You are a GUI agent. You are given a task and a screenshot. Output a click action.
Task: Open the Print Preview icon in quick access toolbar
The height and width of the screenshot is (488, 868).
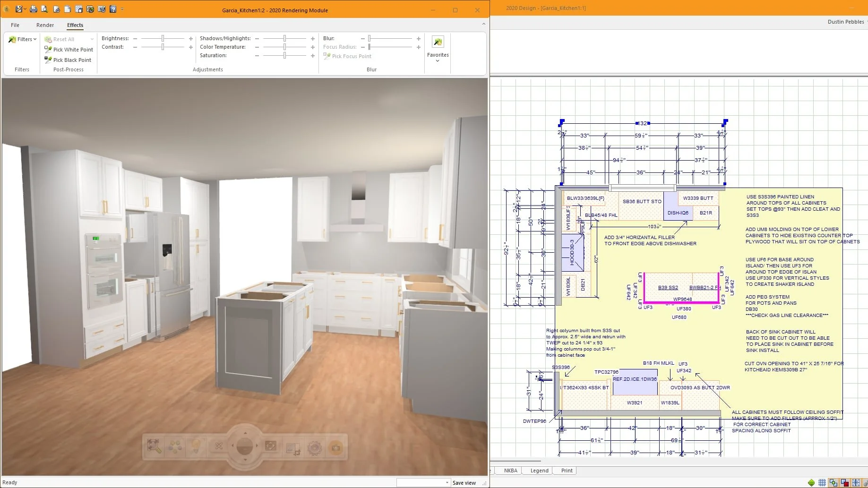(x=44, y=9)
